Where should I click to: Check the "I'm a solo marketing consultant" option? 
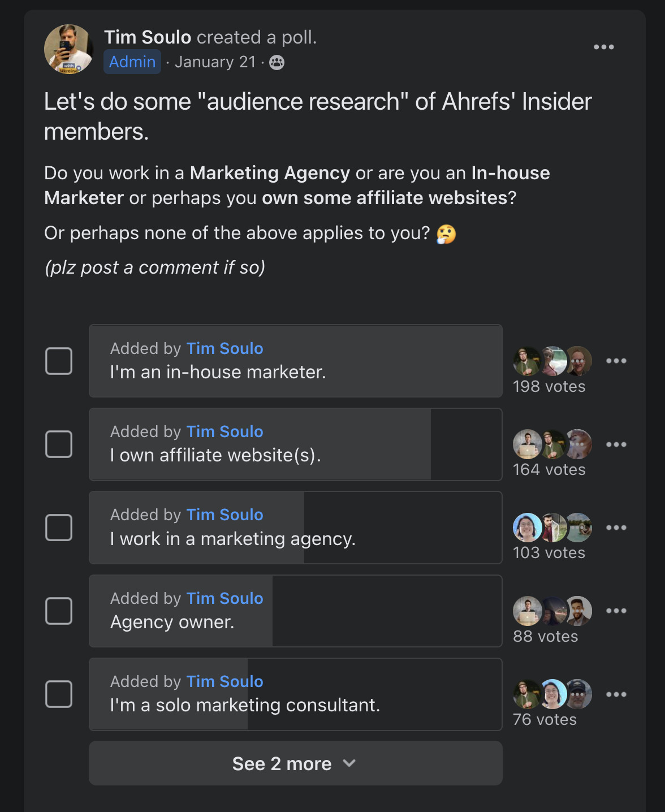(59, 694)
